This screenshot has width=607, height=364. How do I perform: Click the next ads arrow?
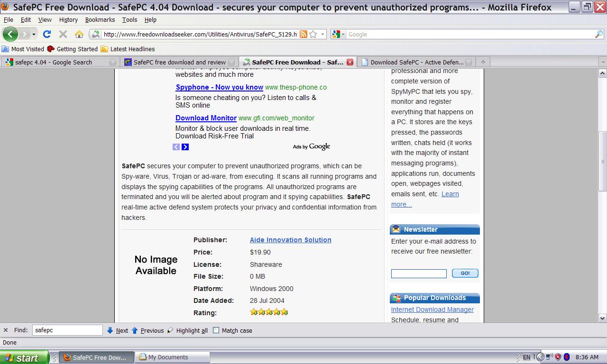(x=185, y=147)
